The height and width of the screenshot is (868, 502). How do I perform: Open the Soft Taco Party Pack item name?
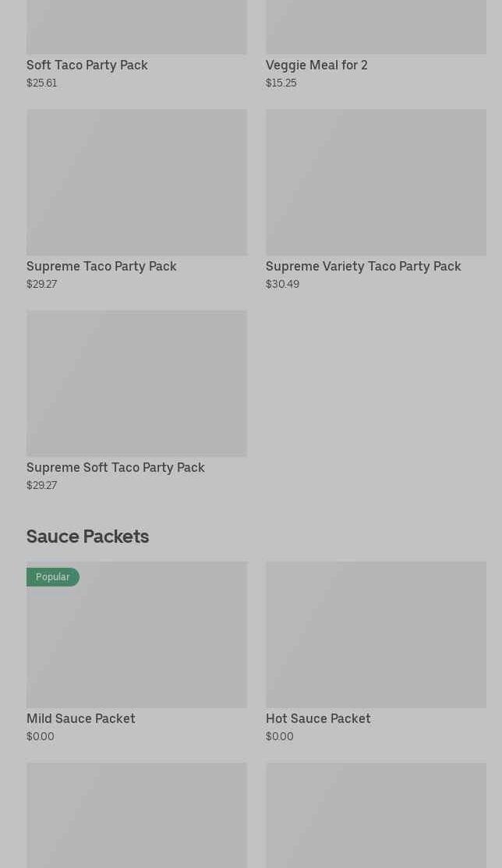tap(87, 65)
